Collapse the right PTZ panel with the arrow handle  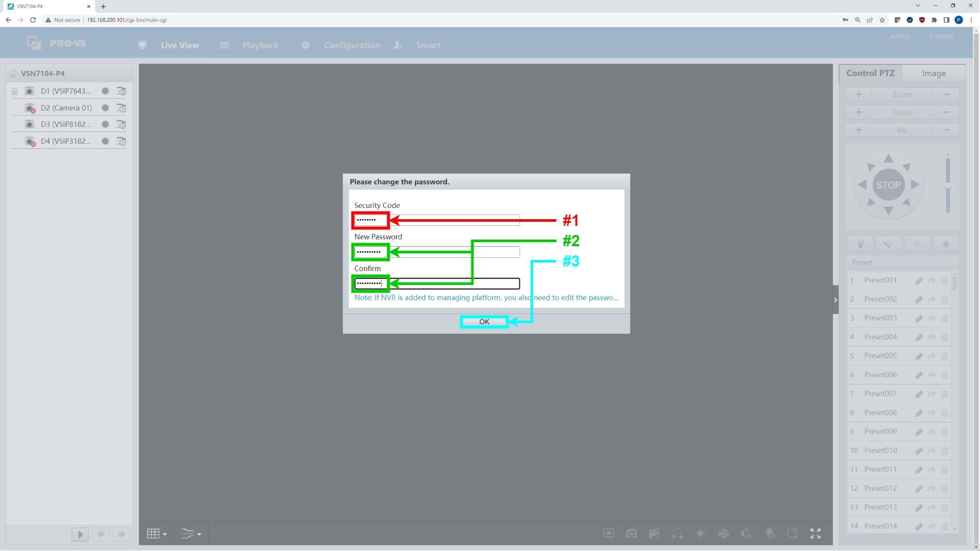click(835, 300)
